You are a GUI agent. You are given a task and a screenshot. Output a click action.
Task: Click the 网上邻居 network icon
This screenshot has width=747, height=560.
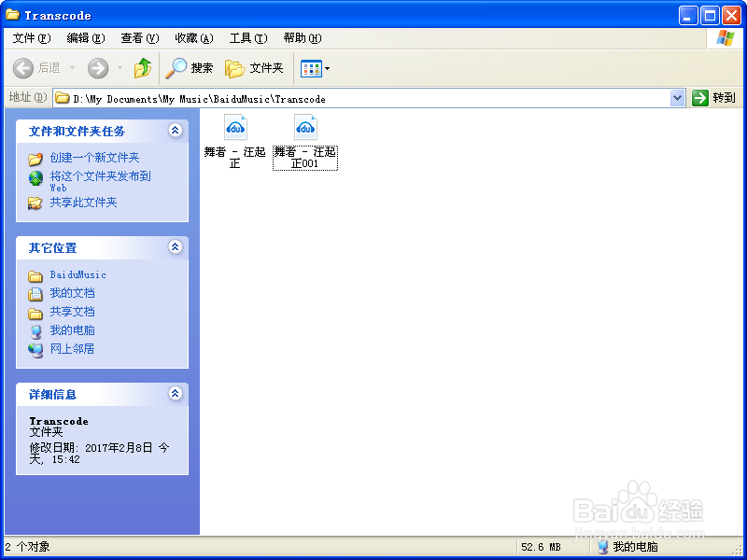35,351
